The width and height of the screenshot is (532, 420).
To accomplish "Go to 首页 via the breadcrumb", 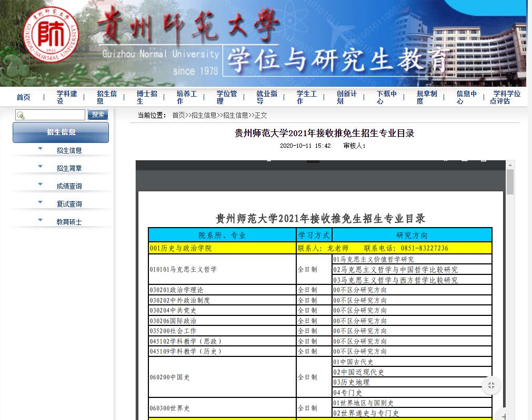I will pyautogui.click(x=178, y=116).
